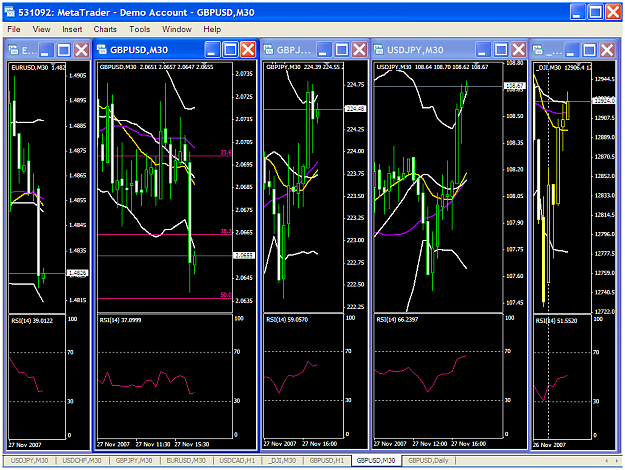Click the RSI(14) 59.0570 label in GBPJPY chart
625x470 pixels.
coord(287,319)
